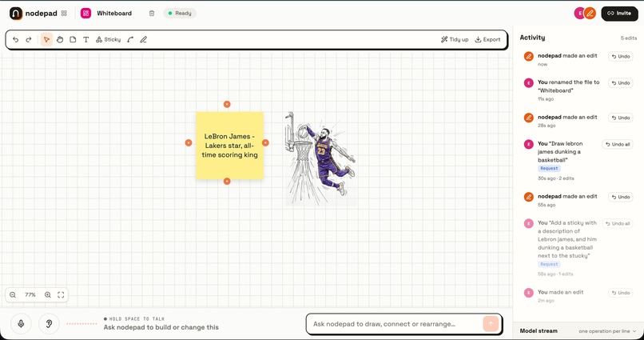Undo with the toolbar undo arrow

16,39
